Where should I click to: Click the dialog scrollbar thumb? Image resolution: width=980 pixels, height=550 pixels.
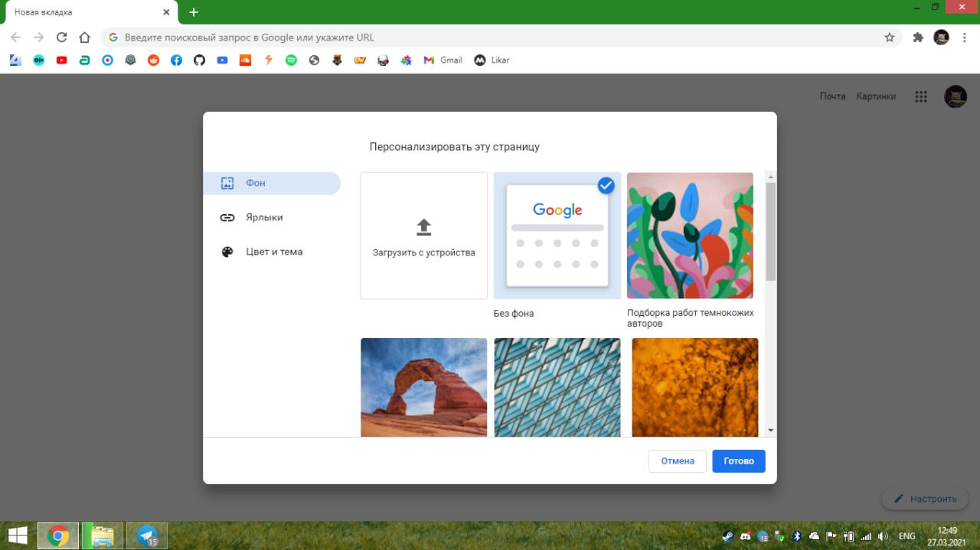(771, 231)
